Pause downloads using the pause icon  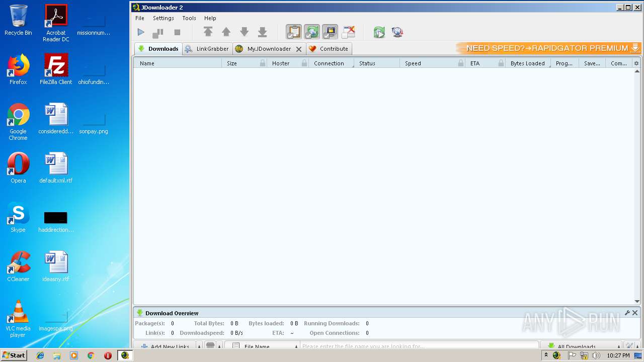pyautogui.click(x=158, y=32)
